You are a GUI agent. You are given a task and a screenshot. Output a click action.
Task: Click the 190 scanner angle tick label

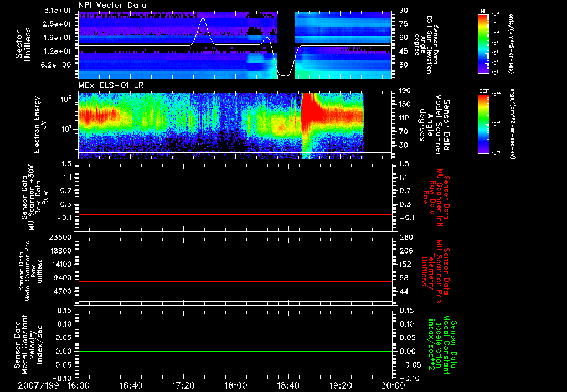[x=405, y=91]
